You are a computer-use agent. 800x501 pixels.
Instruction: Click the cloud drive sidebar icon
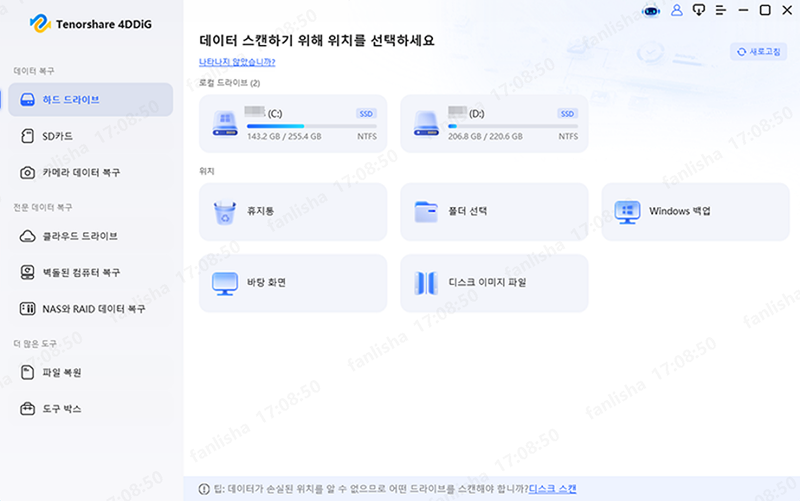pyautogui.click(x=28, y=236)
